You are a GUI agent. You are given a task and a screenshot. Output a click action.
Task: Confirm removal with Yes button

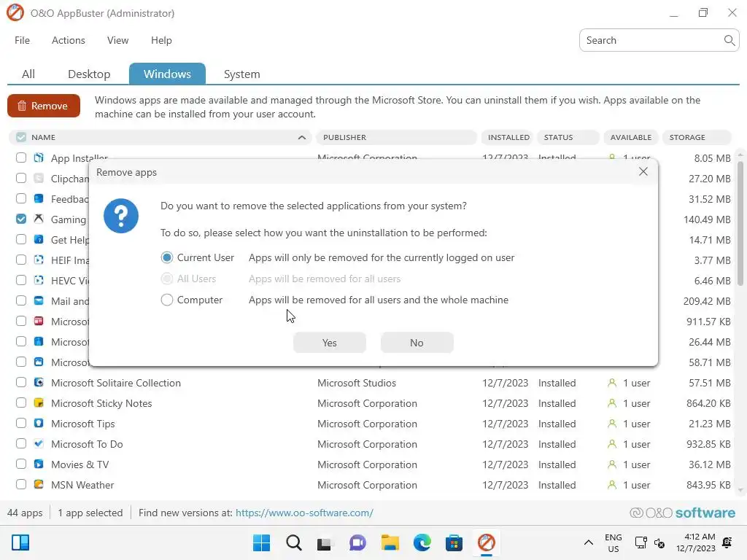click(329, 343)
